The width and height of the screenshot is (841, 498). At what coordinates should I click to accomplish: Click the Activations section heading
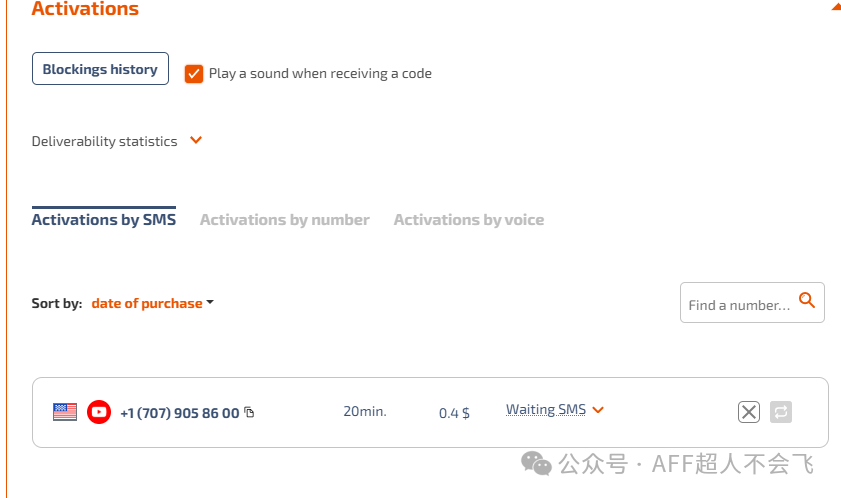[85, 9]
